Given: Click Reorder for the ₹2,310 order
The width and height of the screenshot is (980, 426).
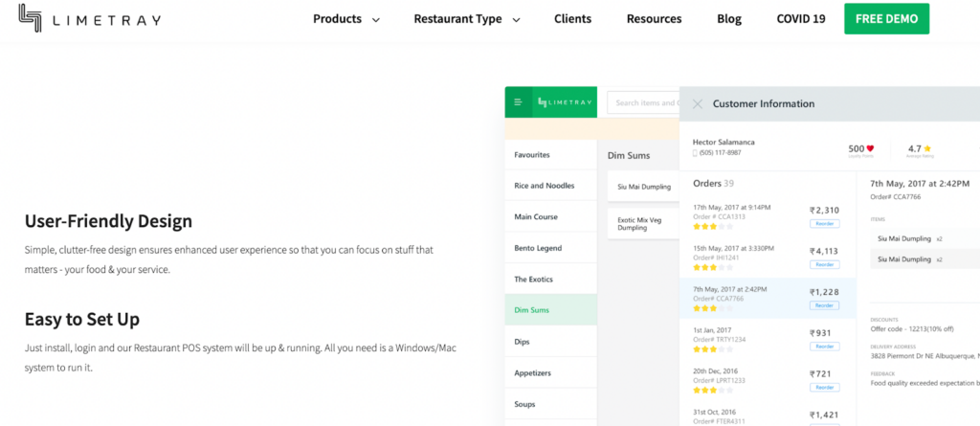Looking at the screenshot, I should point(825,224).
